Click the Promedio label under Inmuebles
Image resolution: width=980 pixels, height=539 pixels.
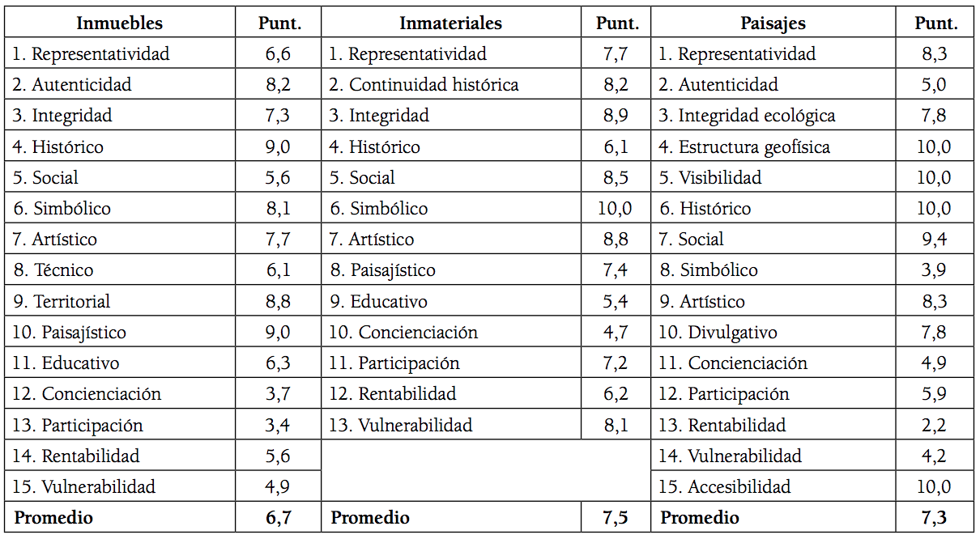point(53,518)
